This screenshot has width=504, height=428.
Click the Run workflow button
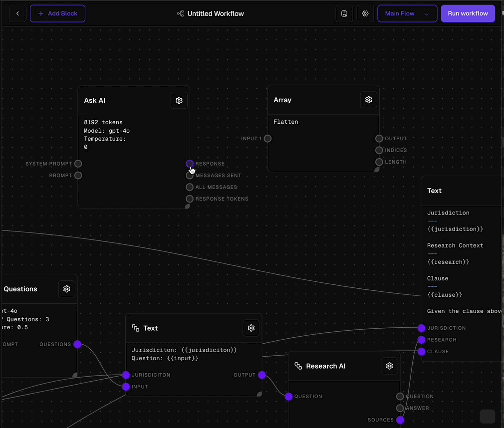coord(468,13)
